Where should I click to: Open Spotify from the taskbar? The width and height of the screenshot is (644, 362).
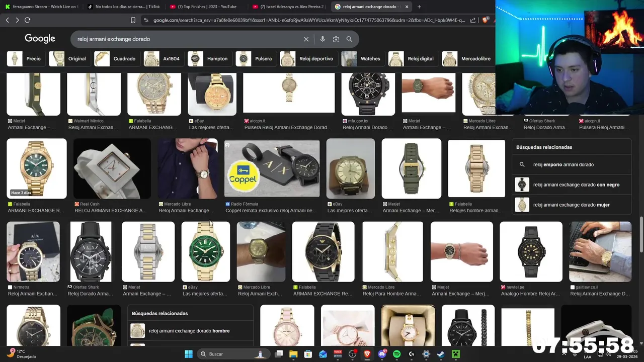point(396,354)
